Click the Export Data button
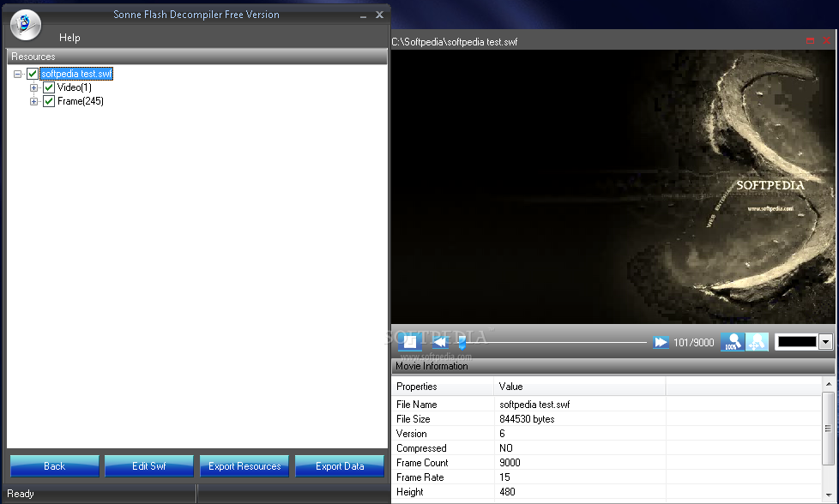Screen dimensions: 839x504 [340, 466]
